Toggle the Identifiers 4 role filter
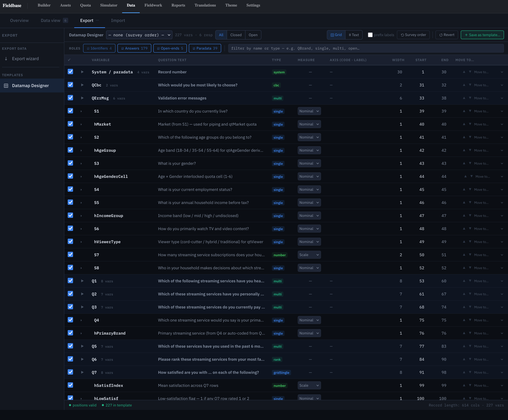The width and height of the screenshot is (508, 420). [x=99, y=48]
